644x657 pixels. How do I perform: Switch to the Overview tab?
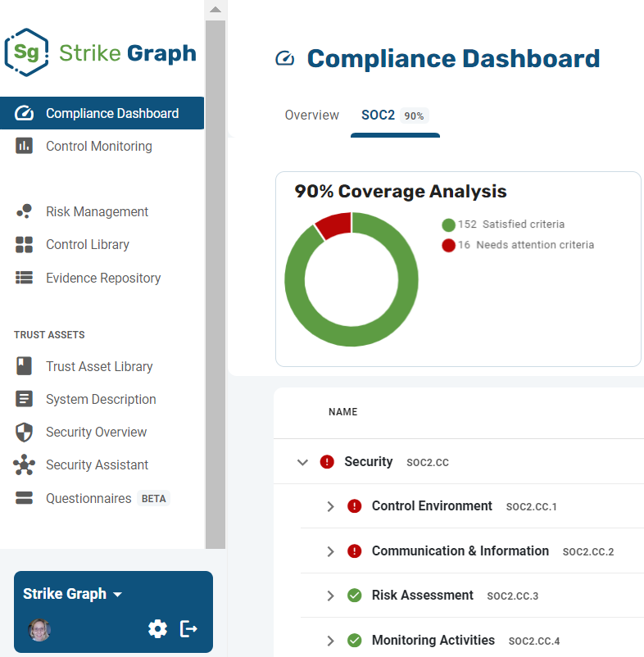(x=311, y=116)
